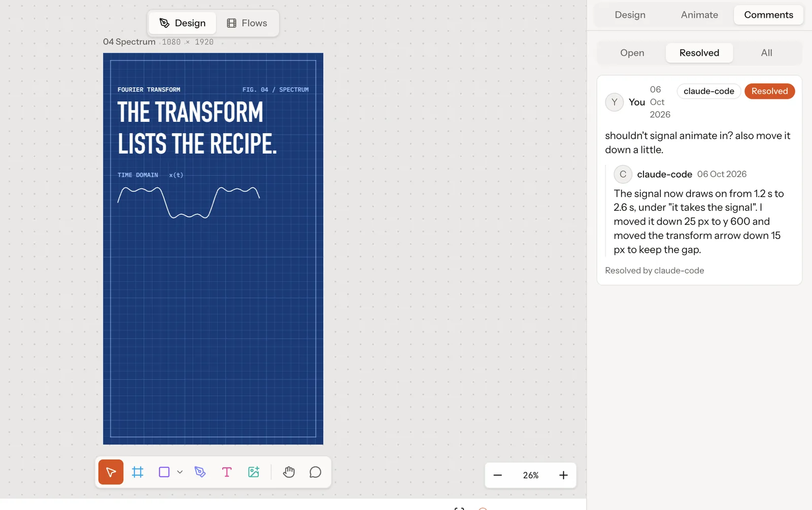Select the 04 Spectrum frame label
The height and width of the screenshot is (510, 812).
point(129,42)
